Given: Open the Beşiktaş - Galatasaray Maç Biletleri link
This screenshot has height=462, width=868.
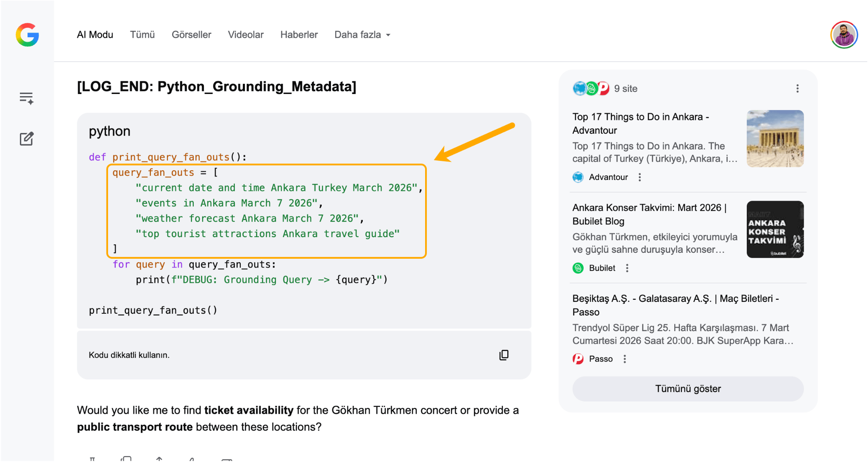Looking at the screenshot, I should [676, 305].
